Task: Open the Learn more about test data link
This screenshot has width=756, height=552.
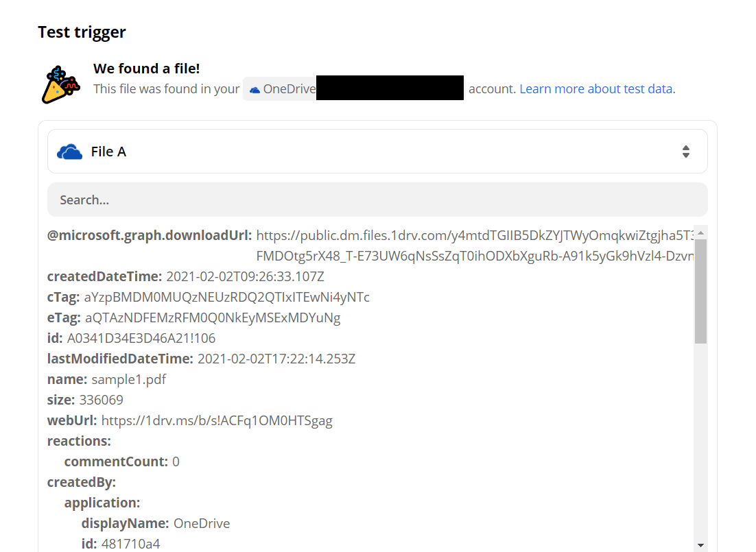Action: coord(595,88)
